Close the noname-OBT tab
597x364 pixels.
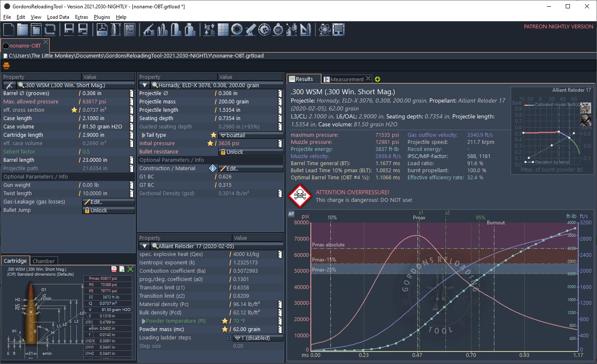tap(46, 42)
